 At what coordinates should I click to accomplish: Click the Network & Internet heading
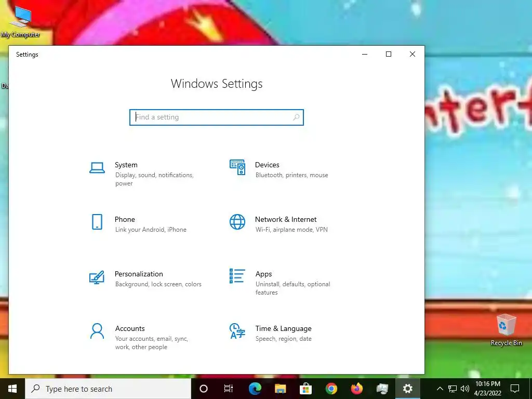[x=286, y=220]
